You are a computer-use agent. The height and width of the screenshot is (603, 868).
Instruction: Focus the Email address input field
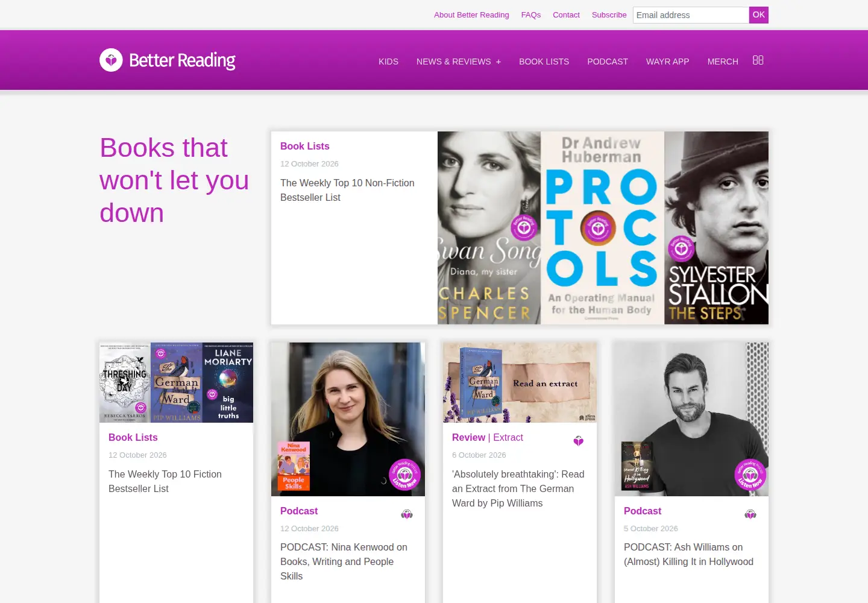click(x=691, y=15)
